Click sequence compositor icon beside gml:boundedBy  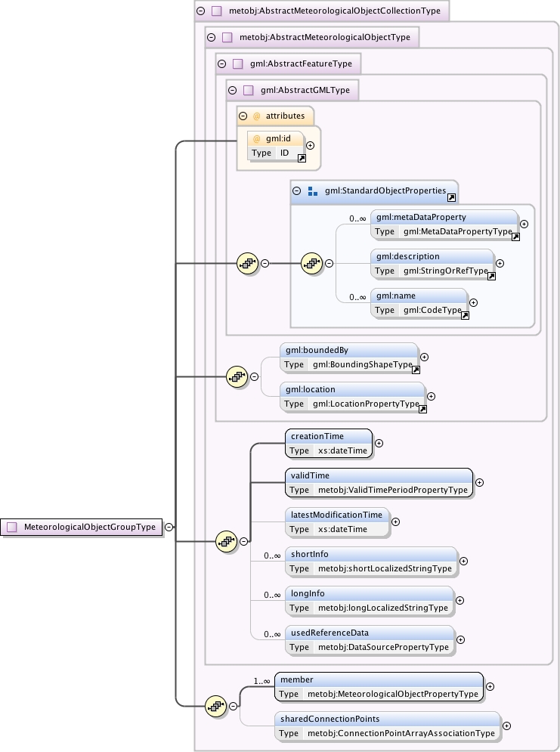click(237, 377)
